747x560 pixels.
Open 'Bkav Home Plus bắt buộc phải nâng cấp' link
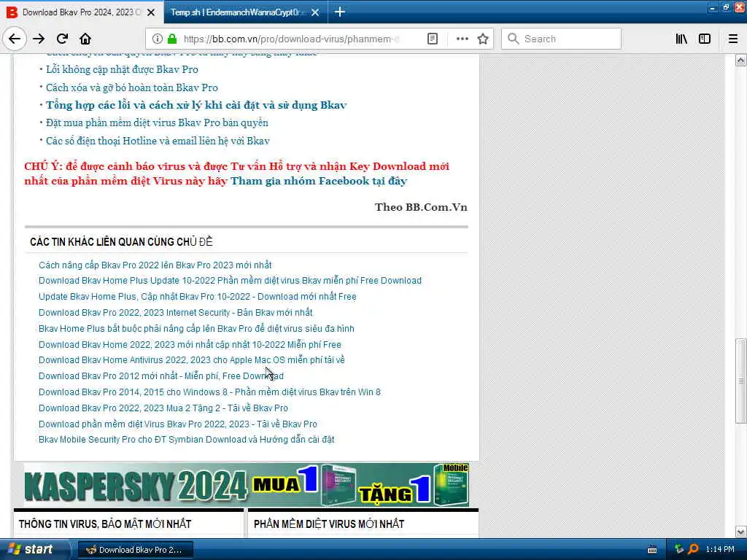196,329
